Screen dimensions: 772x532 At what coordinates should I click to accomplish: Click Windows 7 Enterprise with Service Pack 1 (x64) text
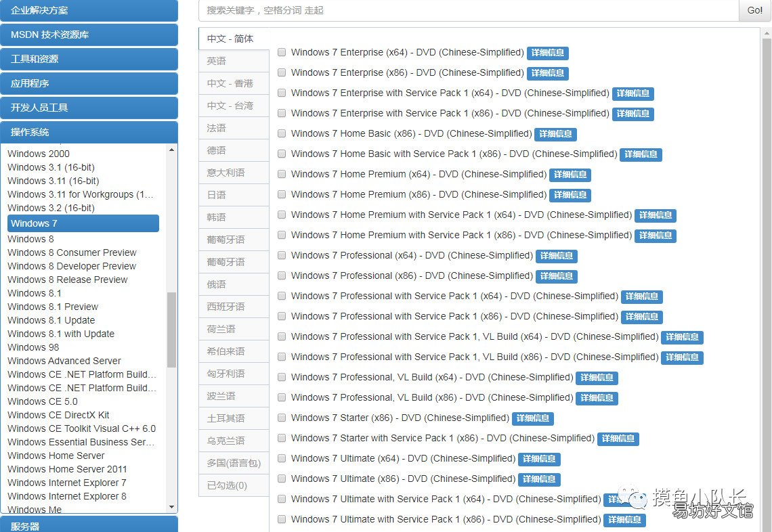click(x=450, y=93)
